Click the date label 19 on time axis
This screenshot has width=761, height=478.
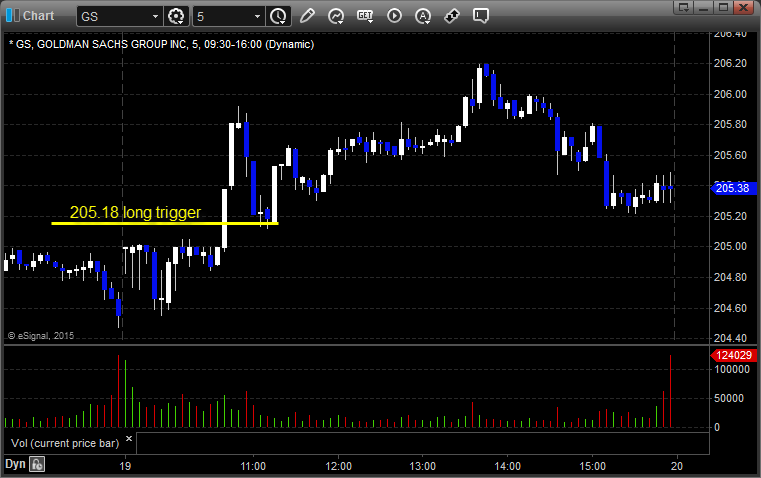125,466
